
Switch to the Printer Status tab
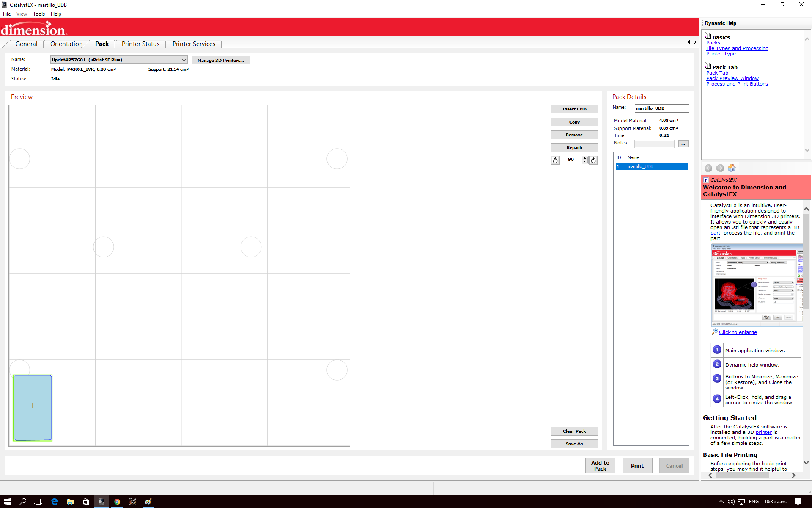click(140, 44)
